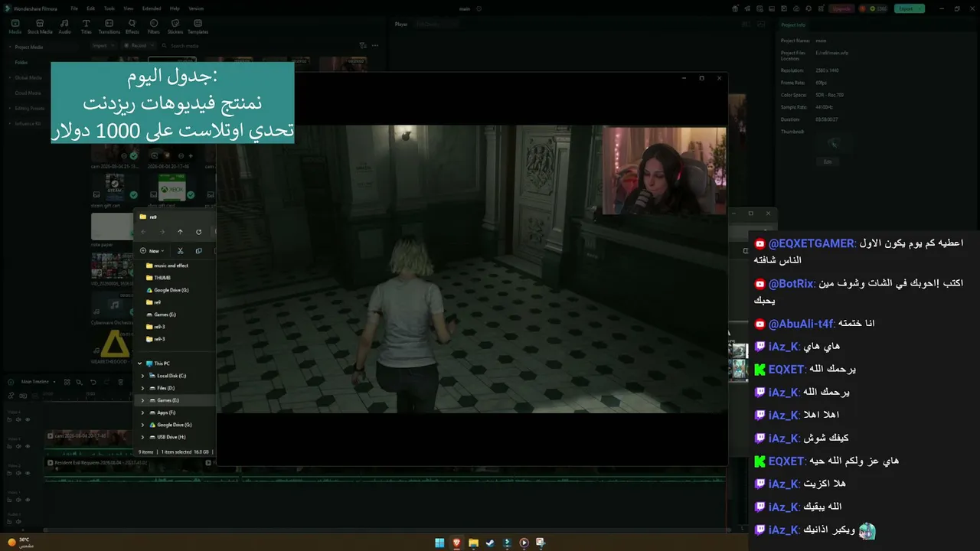Image resolution: width=980 pixels, height=551 pixels.
Task: Click the Export button
Action: (909, 8)
